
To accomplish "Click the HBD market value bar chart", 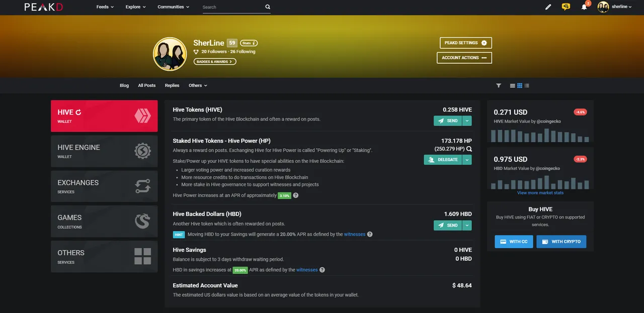I will 540,182.
